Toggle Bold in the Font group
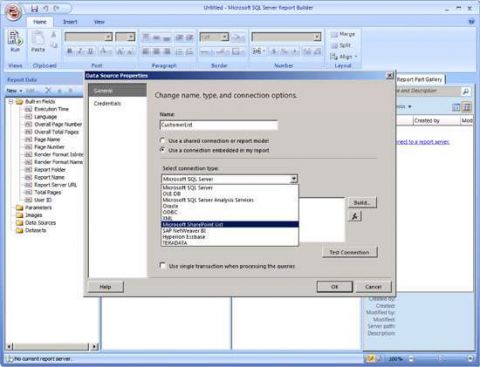 click(70, 51)
